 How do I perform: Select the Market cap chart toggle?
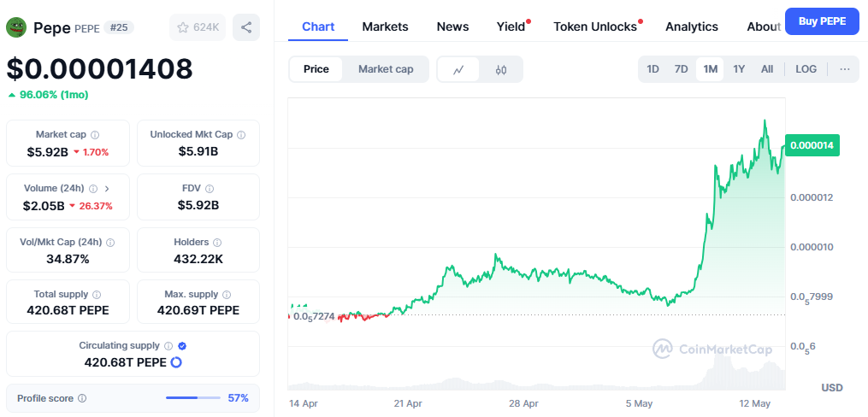[386, 69]
